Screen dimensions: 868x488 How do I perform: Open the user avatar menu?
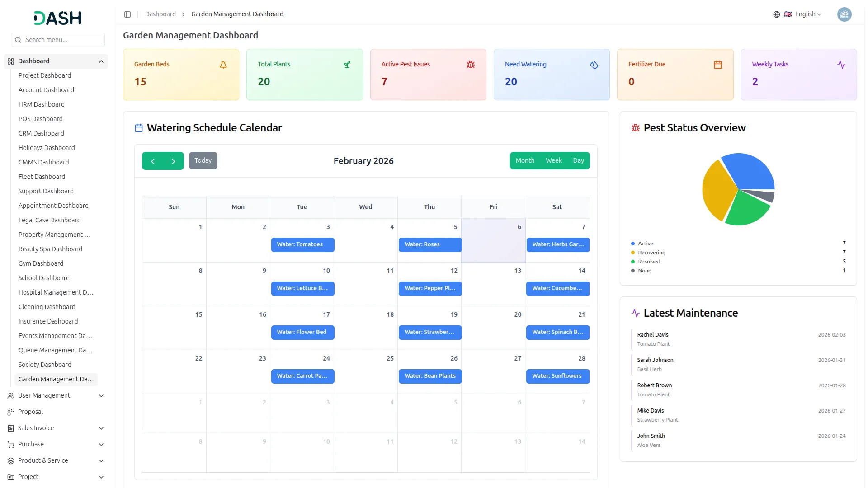click(x=844, y=14)
